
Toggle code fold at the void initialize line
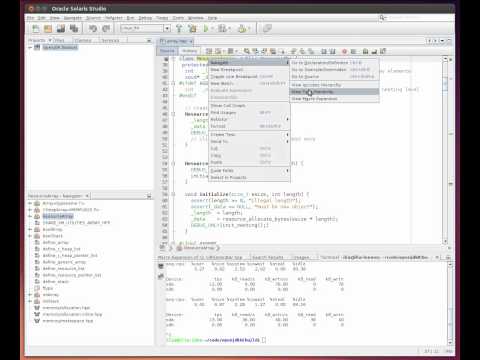(x=173, y=194)
